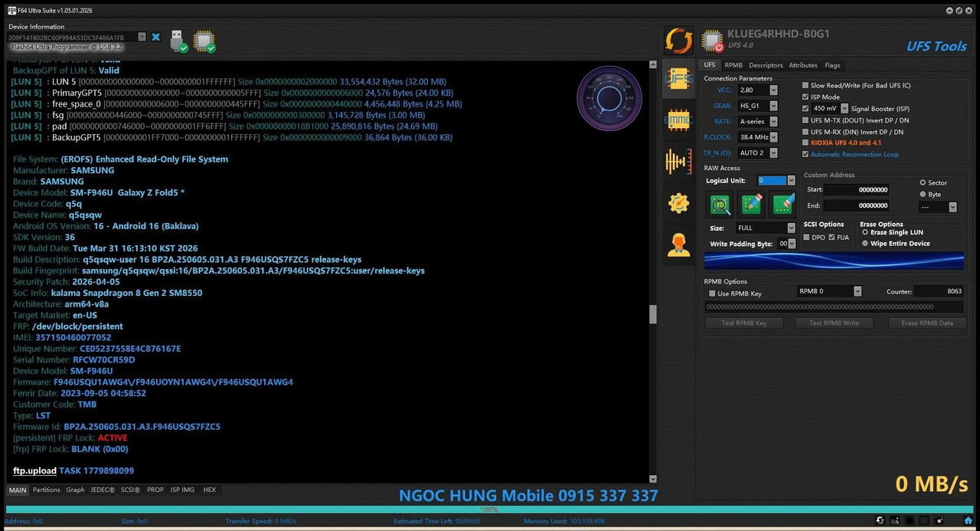Click the ftp.upload link in log
The height and width of the screenshot is (531, 980).
(x=35, y=470)
